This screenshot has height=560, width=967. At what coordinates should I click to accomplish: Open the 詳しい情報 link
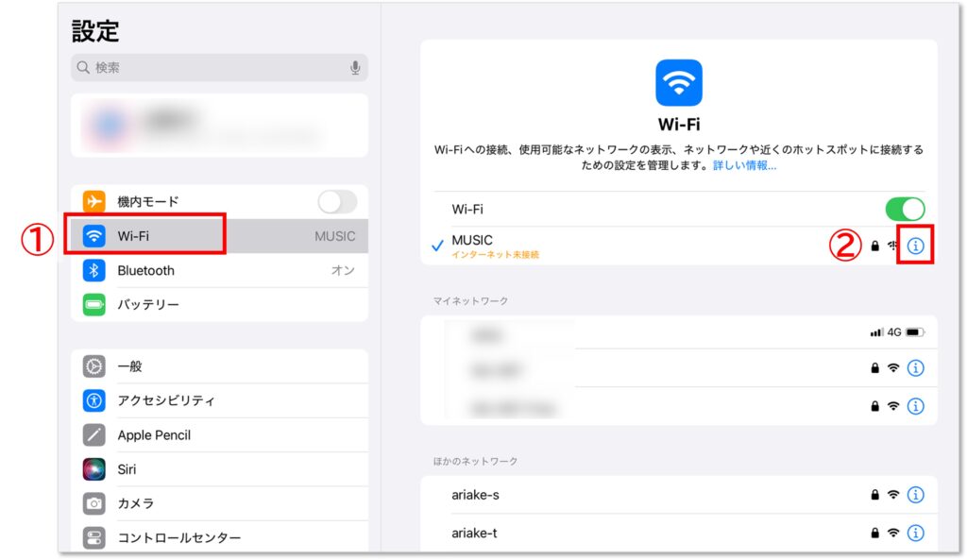pos(744,165)
